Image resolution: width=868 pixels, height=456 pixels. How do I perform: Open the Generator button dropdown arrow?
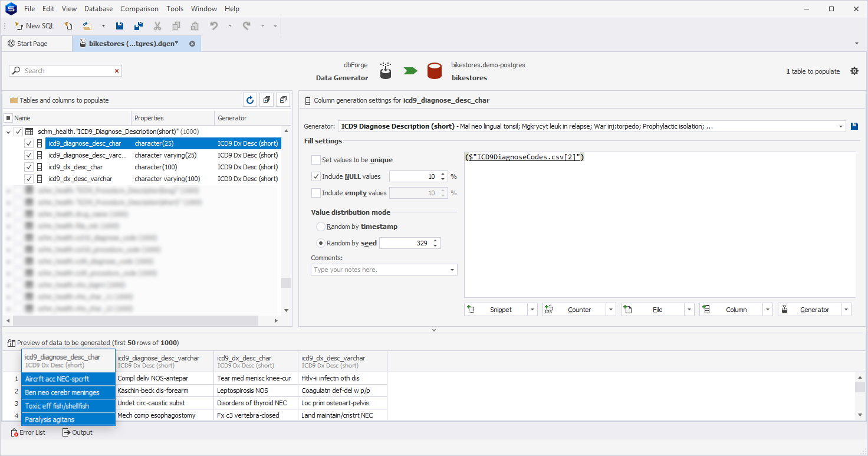[846, 310]
